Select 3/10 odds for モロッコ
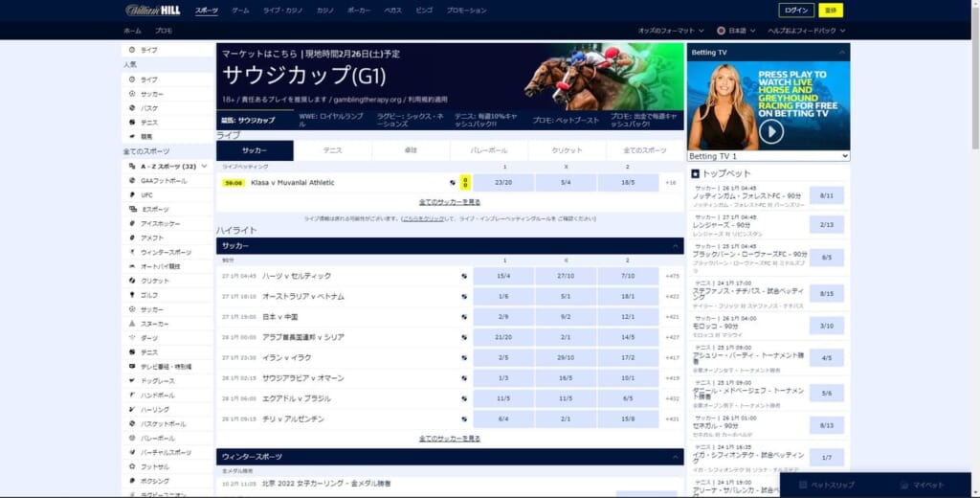 coord(826,326)
